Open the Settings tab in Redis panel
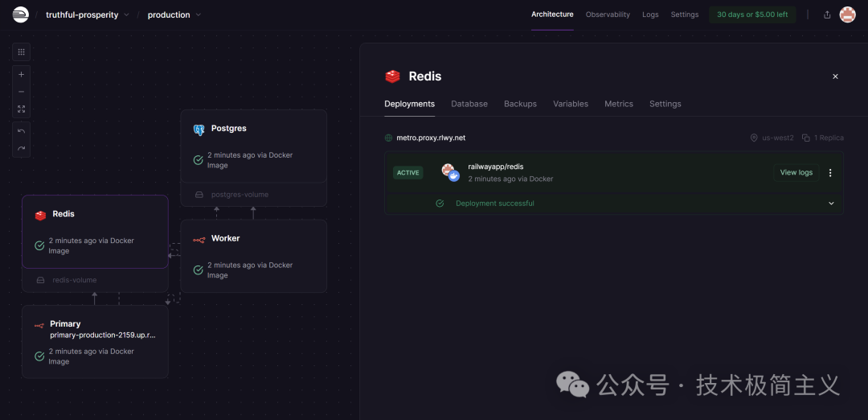868x420 pixels. pos(665,104)
